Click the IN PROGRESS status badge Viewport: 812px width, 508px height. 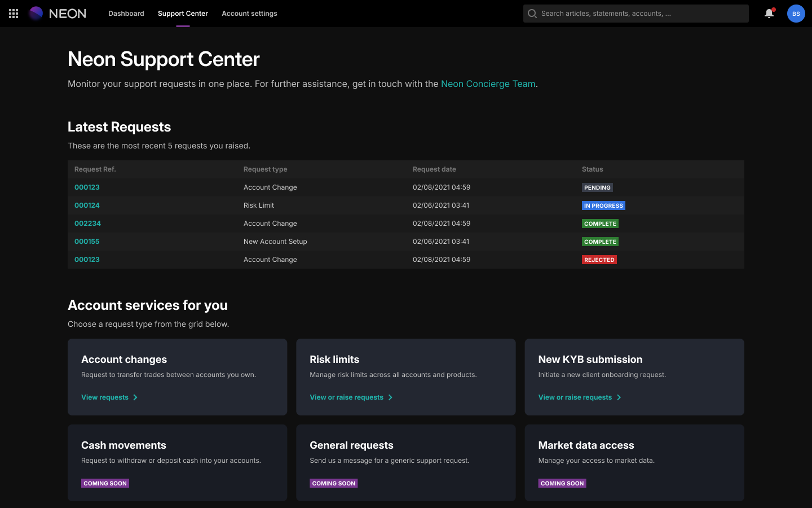(603, 205)
